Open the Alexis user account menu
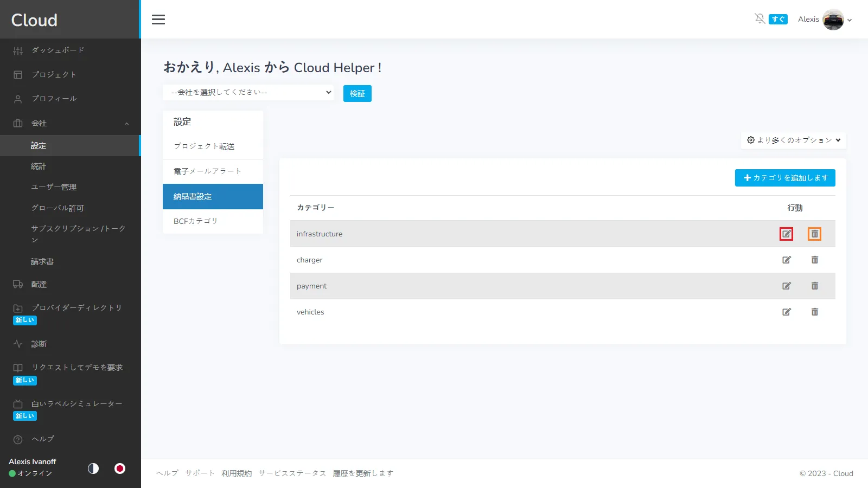Image resolution: width=868 pixels, height=488 pixels. tap(825, 20)
